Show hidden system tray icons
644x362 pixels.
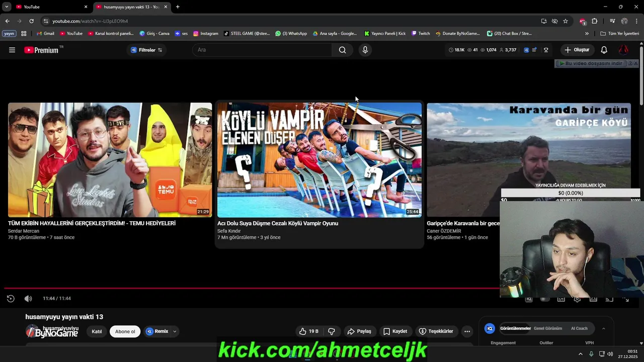(580, 354)
